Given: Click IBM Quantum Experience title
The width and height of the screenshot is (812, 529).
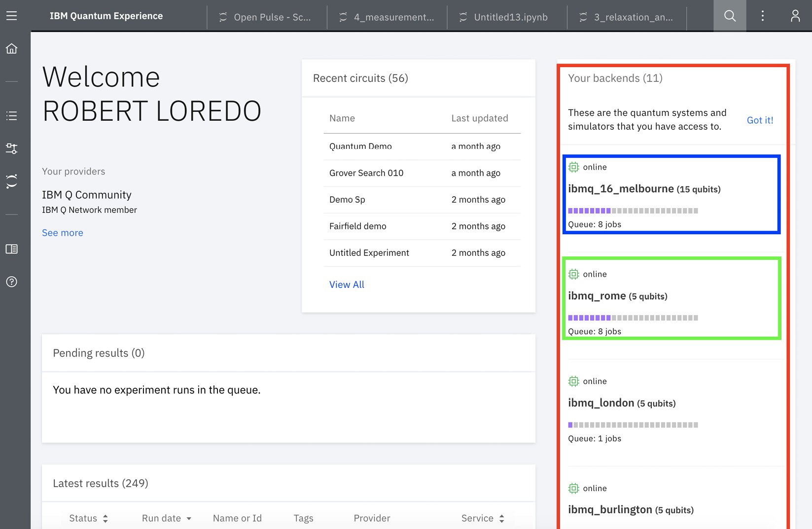Looking at the screenshot, I should 106,16.
